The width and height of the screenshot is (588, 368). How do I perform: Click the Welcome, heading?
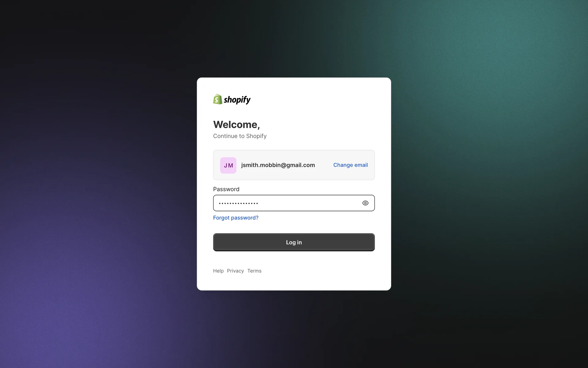pyautogui.click(x=236, y=125)
